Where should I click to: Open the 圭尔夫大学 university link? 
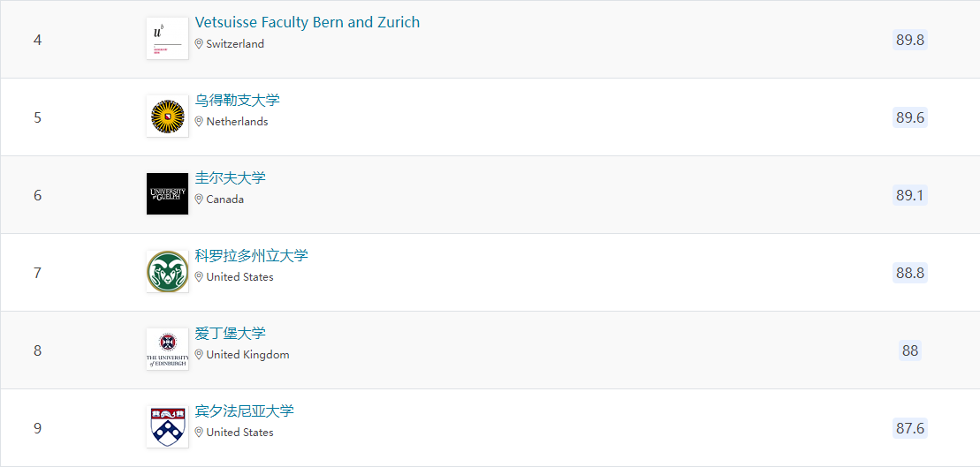coord(230,178)
